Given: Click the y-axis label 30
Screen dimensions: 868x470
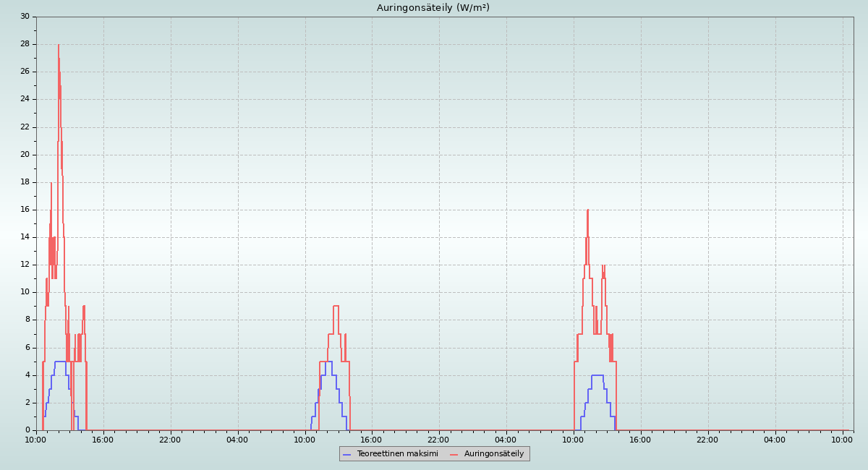Looking at the screenshot, I should (25, 17).
